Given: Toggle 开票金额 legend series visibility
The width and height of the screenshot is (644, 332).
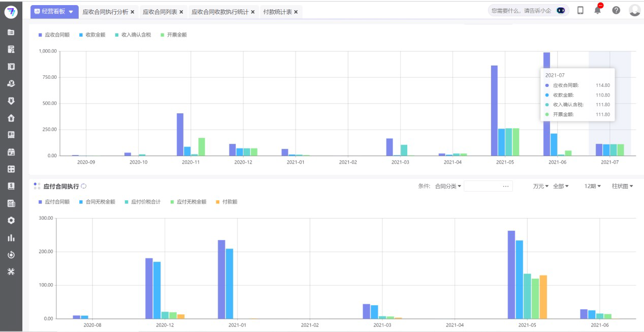Looking at the screenshot, I should 173,35.
